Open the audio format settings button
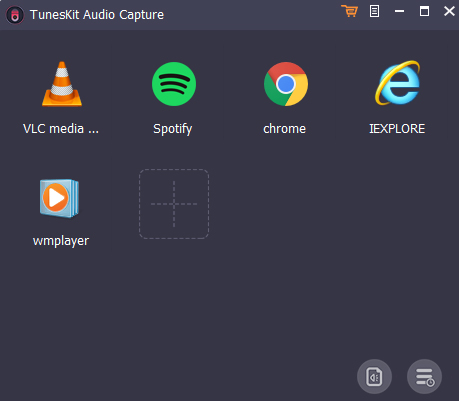 point(374,377)
